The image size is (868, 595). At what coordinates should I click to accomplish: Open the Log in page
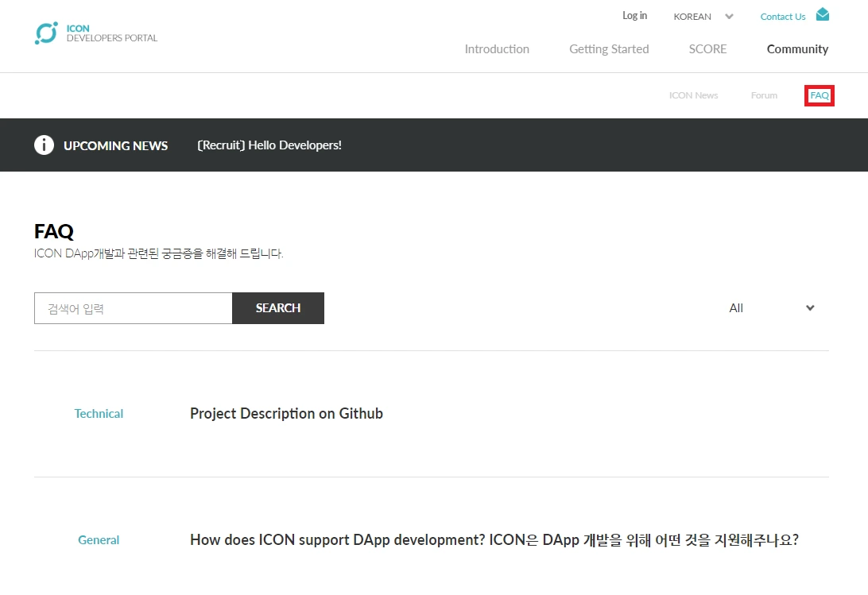pyautogui.click(x=634, y=16)
